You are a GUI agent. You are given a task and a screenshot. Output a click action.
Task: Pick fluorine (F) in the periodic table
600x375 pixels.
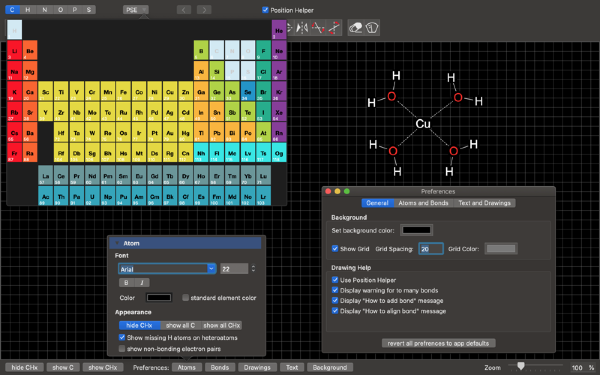pos(263,50)
